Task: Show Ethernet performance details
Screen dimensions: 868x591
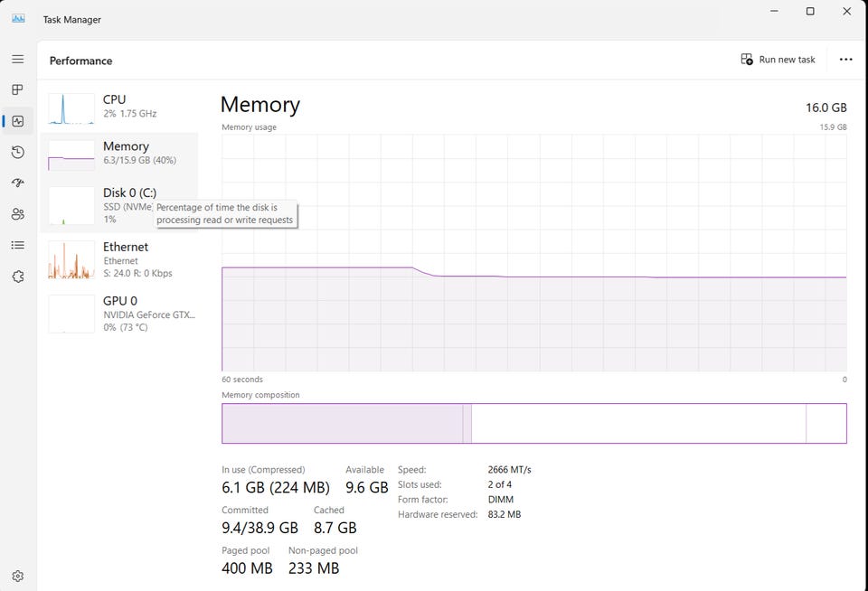Action: click(x=119, y=259)
